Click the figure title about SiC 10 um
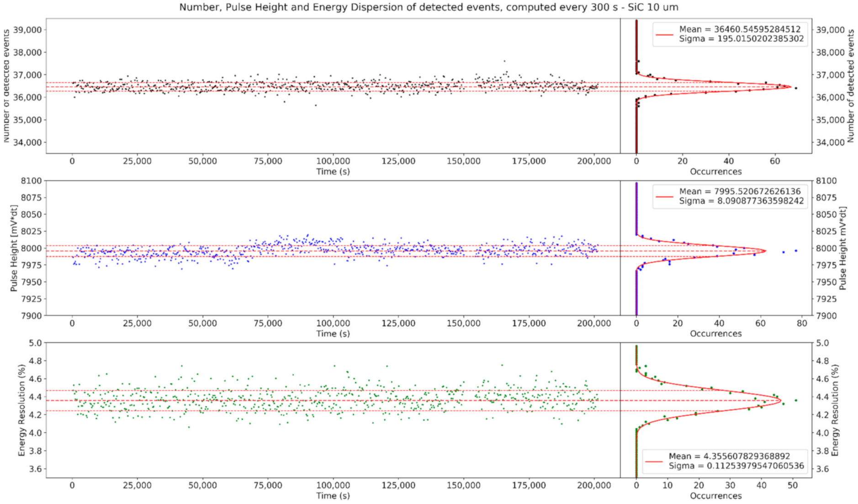 click(429, 7)
